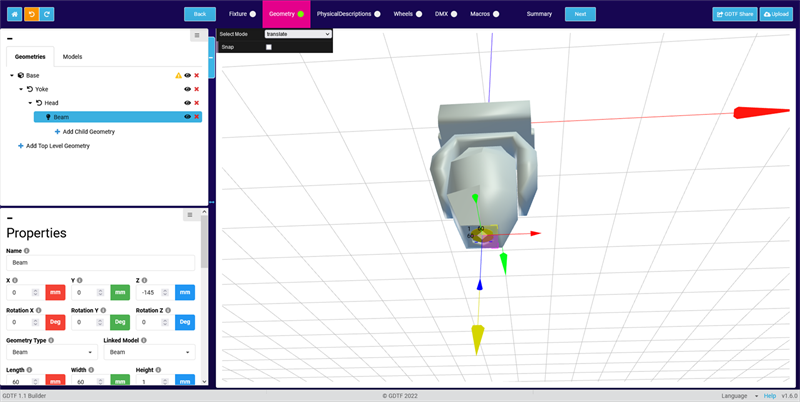
Task: Click the Next button
Action: pos(580,14)
